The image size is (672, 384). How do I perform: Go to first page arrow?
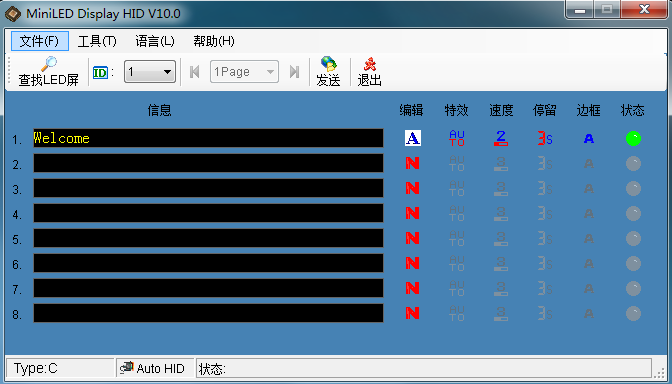pyautogui.click(x=195, y=72)
